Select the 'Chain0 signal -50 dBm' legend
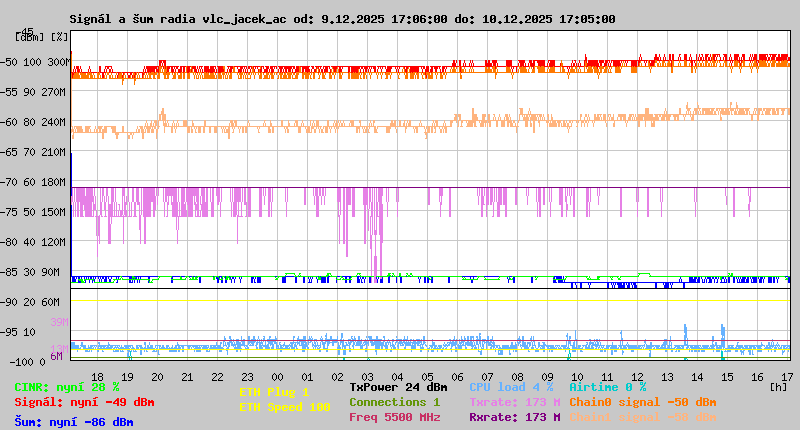The image size is (800, 430). pos(642,402)
